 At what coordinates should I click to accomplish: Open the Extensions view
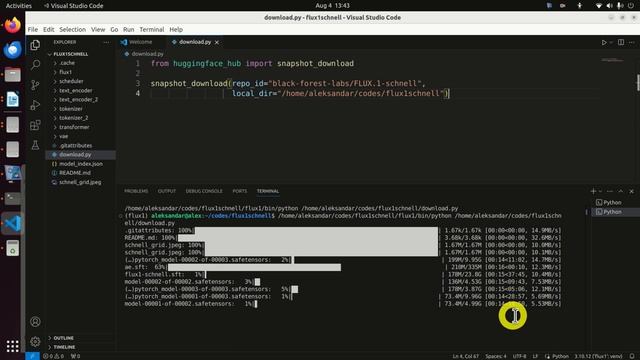pyautogui.click(x=36, y=125)
